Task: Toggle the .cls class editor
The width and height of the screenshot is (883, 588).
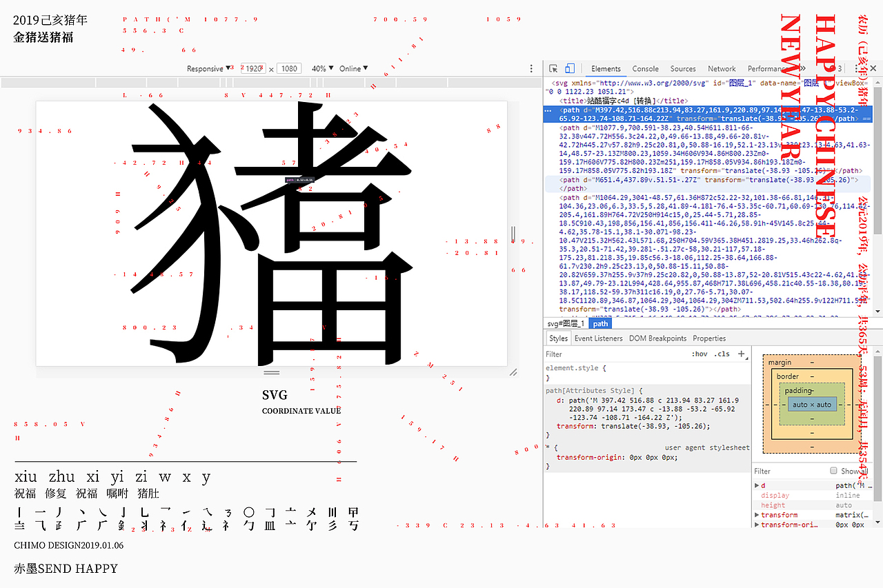Action: (722, 354)
